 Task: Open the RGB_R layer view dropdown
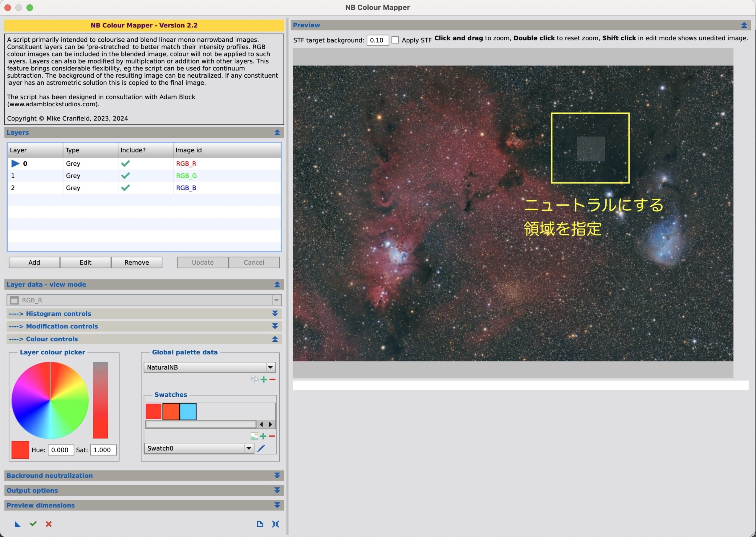coord(144,300)
